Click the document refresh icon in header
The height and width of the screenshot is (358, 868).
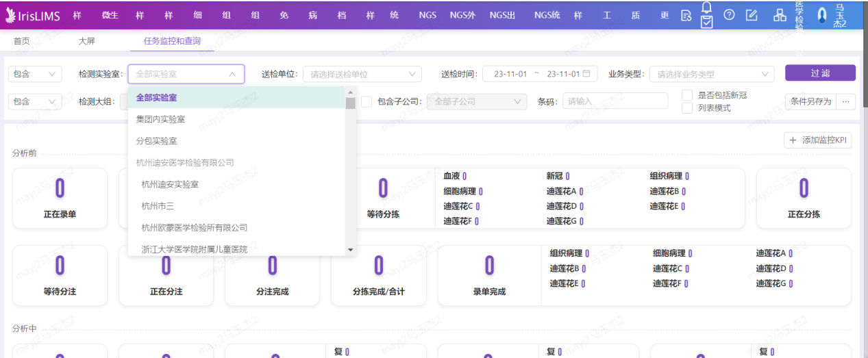click(x=686, y=15)
